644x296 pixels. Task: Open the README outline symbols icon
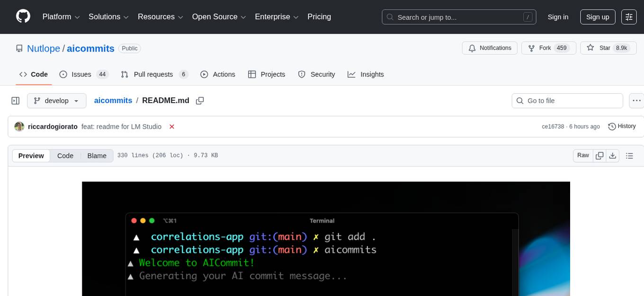click(630, 156)
